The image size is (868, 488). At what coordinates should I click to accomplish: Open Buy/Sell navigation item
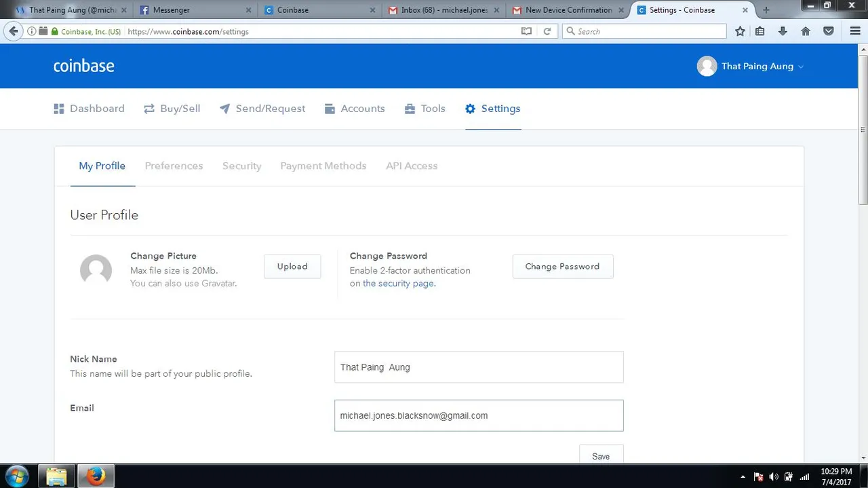(172, 109)
